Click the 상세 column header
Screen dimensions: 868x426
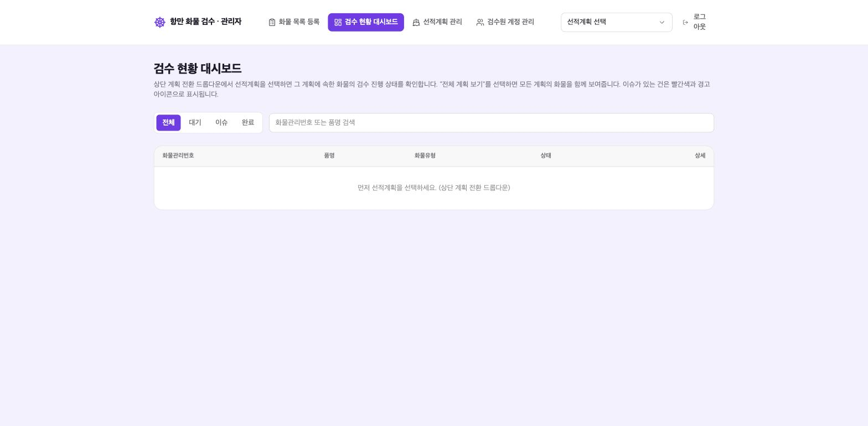[700, 155]
